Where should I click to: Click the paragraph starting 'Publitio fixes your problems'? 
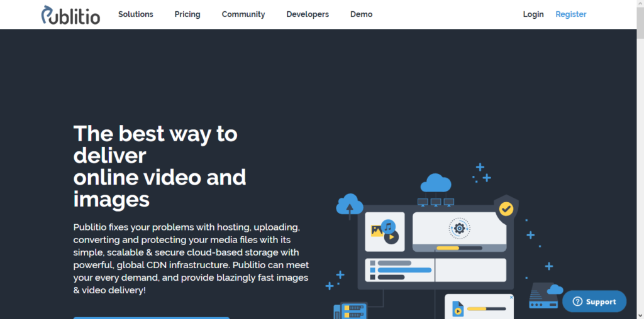191,259
